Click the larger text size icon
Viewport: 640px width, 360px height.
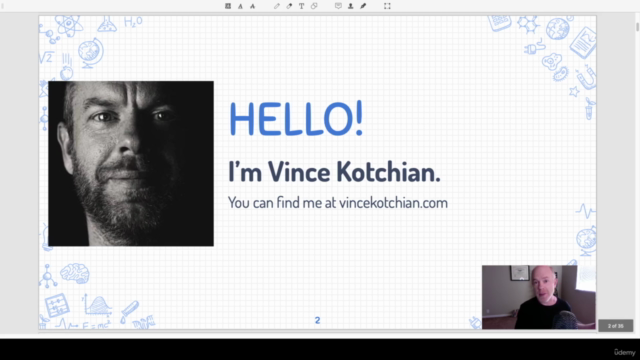[x=253, y=6]
